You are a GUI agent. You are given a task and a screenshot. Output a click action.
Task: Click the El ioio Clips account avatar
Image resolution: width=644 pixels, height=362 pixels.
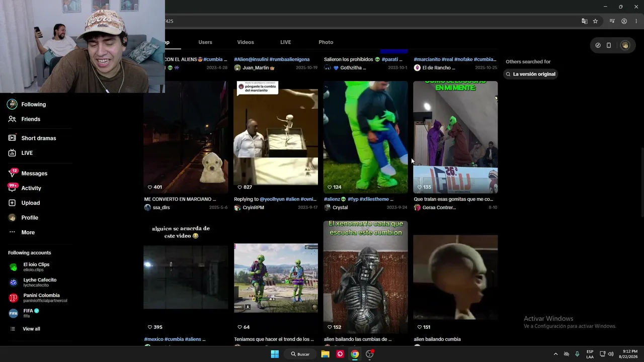pos(13,267)
